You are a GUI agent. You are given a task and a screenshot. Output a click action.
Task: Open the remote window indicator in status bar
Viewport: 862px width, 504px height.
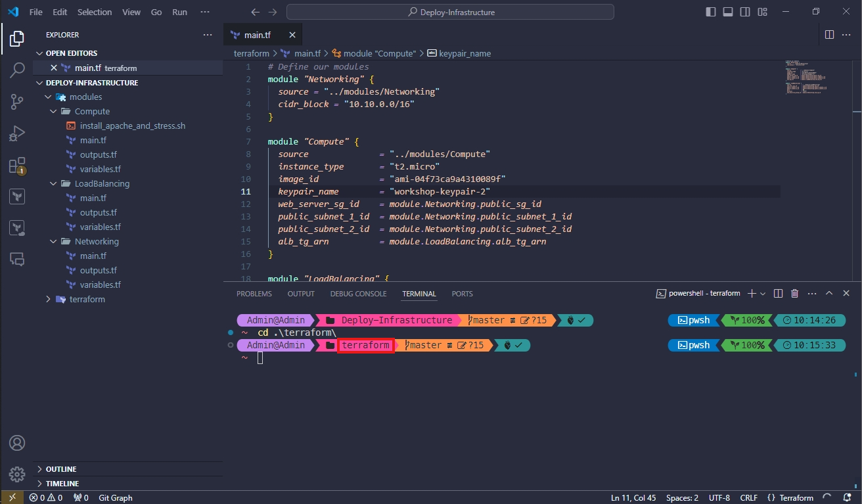pyautogui.click(x=12, y=497)
